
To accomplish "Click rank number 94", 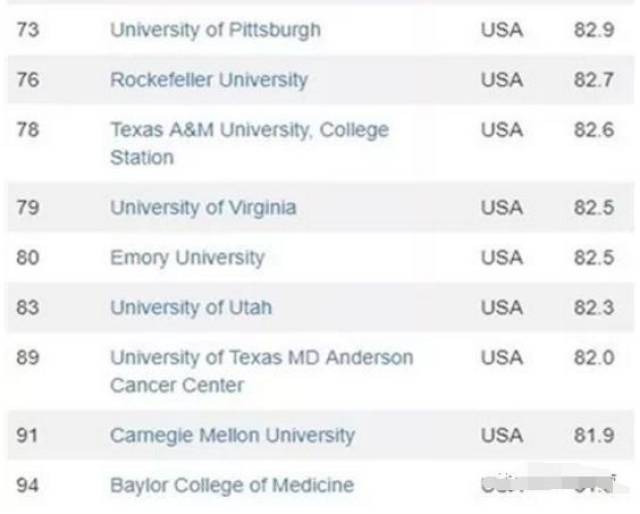I will point(28,485).
